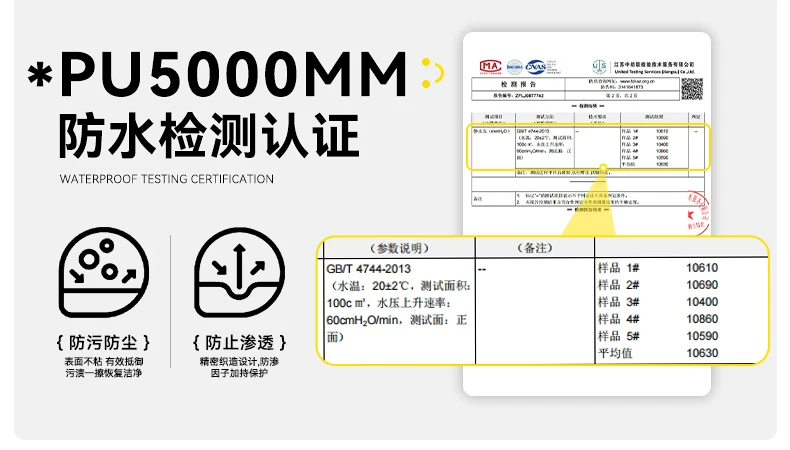Click the 检测报告 title on the certificate
Screen dimensions: 790x450
pos(499,86)
